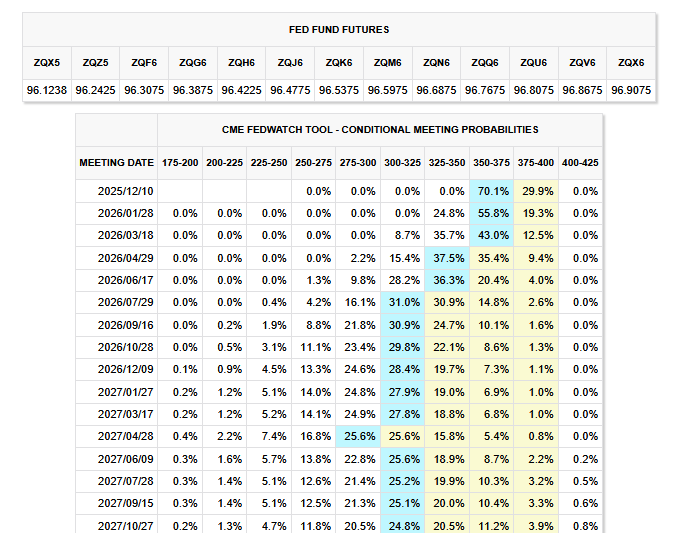This screenshot has width=675, height=533.
Task: Select the ZQZ5 contract column header
Action: tap(96, 62)
